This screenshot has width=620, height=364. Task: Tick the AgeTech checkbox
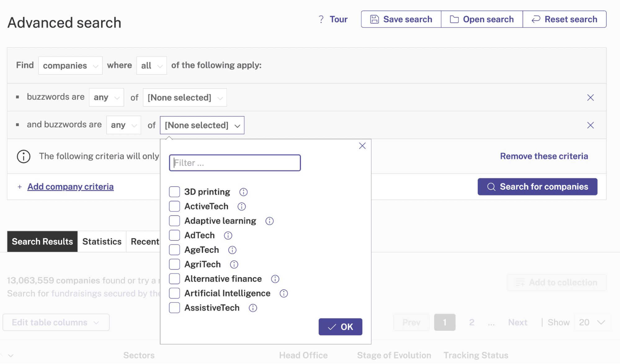click(x=174, y=250)
